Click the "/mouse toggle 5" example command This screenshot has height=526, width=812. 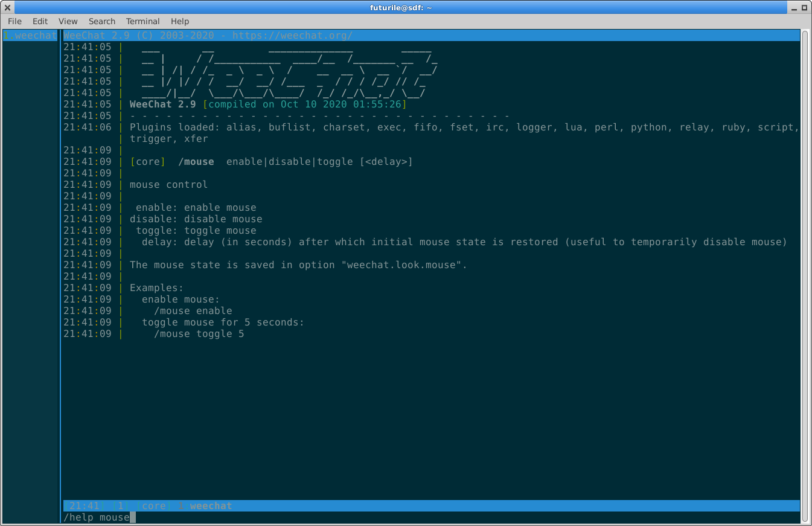click(199, 334)
